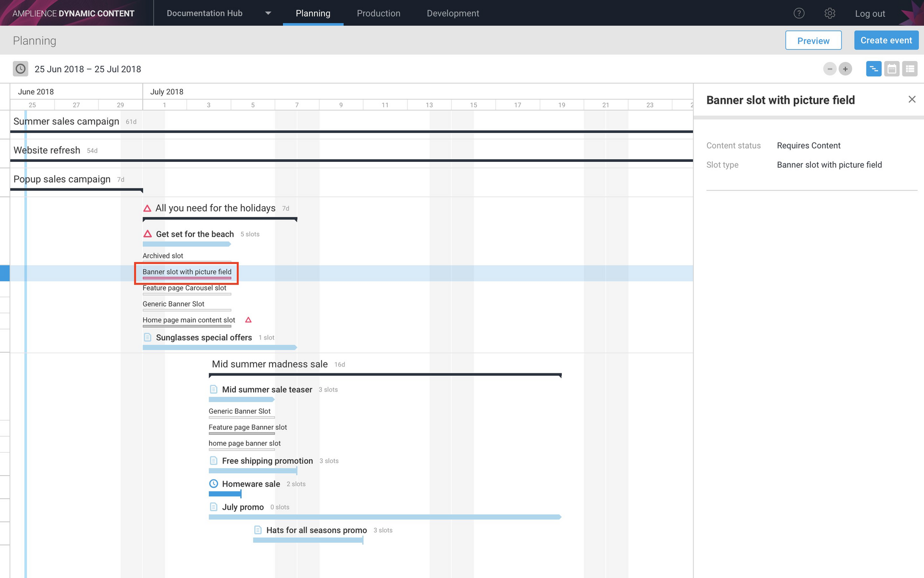Click the Preview button
Image resolution: width=924 pixels, height=578 pixels.
pyautogui.click(x=813, y=40)
